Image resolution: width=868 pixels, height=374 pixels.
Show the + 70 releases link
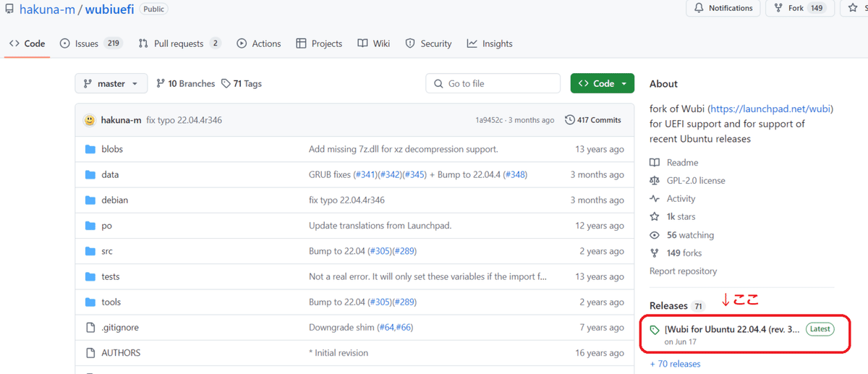click(675, 364)
